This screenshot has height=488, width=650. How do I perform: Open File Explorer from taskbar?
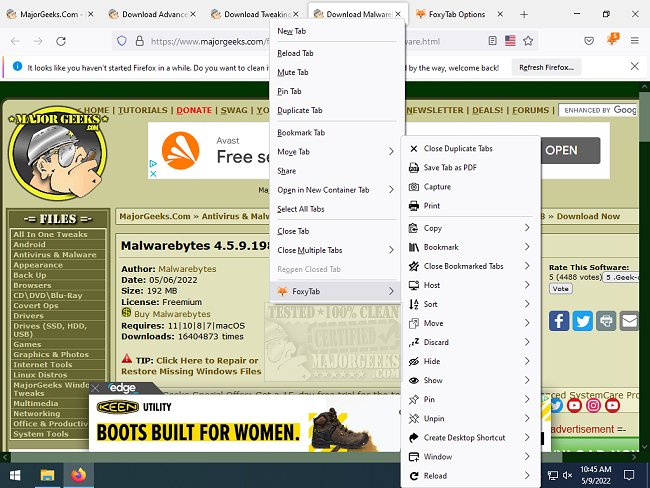click(47, 475)
